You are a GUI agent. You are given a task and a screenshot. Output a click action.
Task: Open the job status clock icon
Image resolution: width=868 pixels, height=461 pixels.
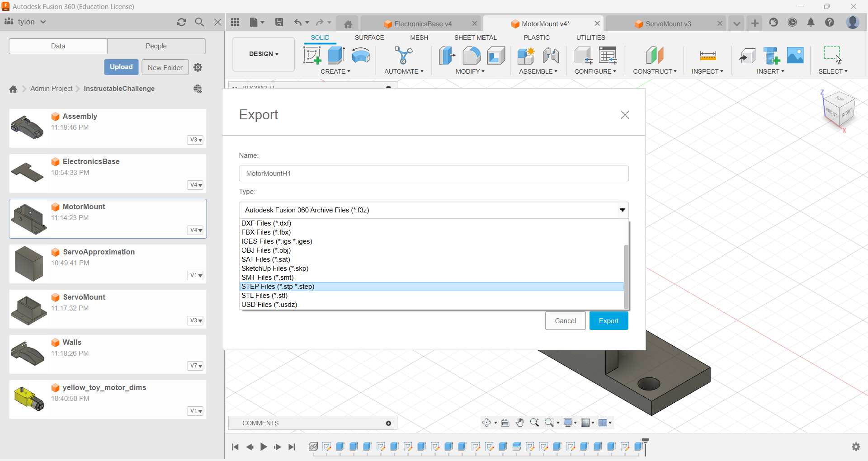point(792,22)
